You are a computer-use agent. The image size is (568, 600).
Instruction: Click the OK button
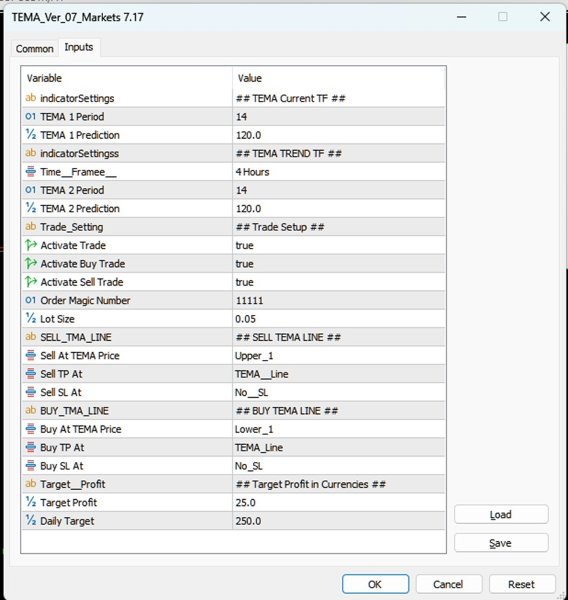[375, 584]
